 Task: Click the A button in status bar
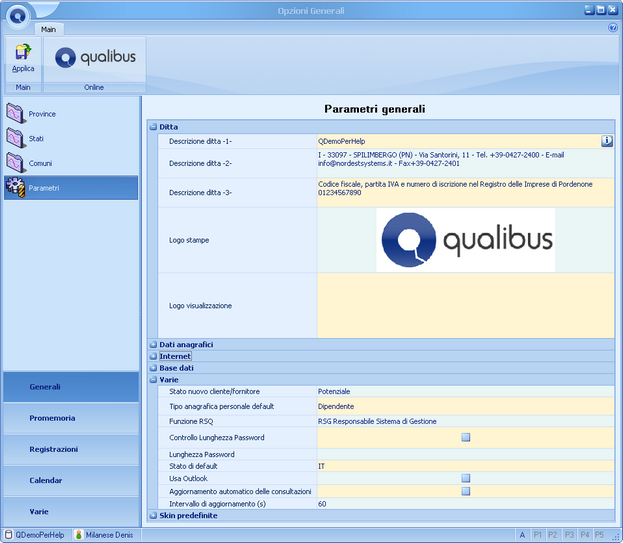point(522,535)
